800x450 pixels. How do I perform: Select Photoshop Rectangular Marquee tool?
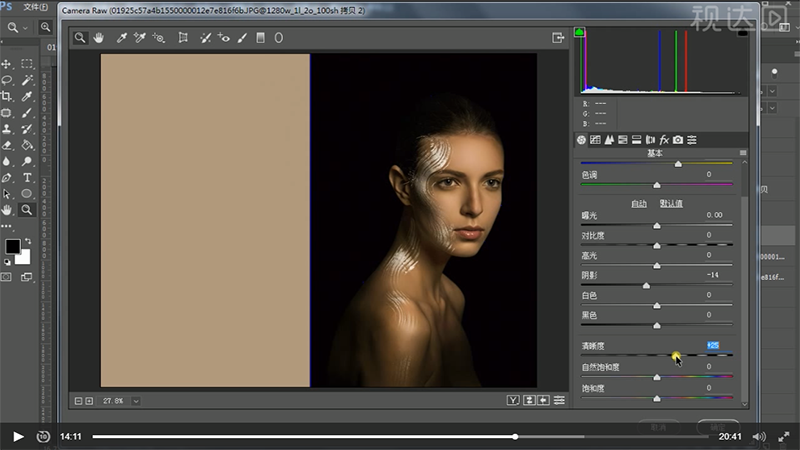tap(27, 64)
